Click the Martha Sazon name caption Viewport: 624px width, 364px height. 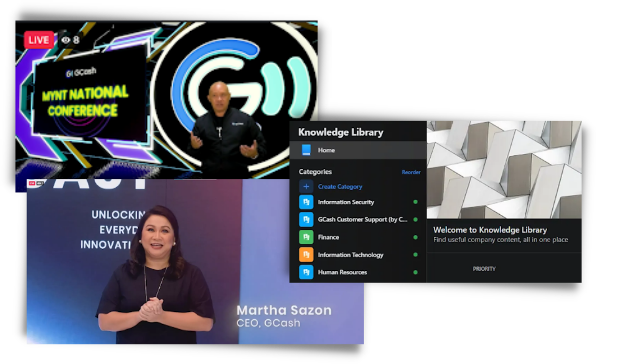(x=284, y=310)
